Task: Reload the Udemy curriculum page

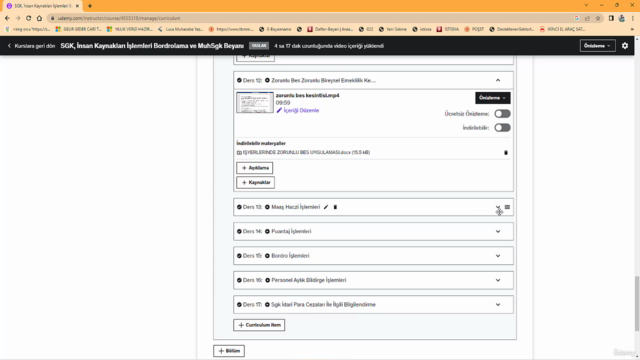Action: tap(29, 18)
